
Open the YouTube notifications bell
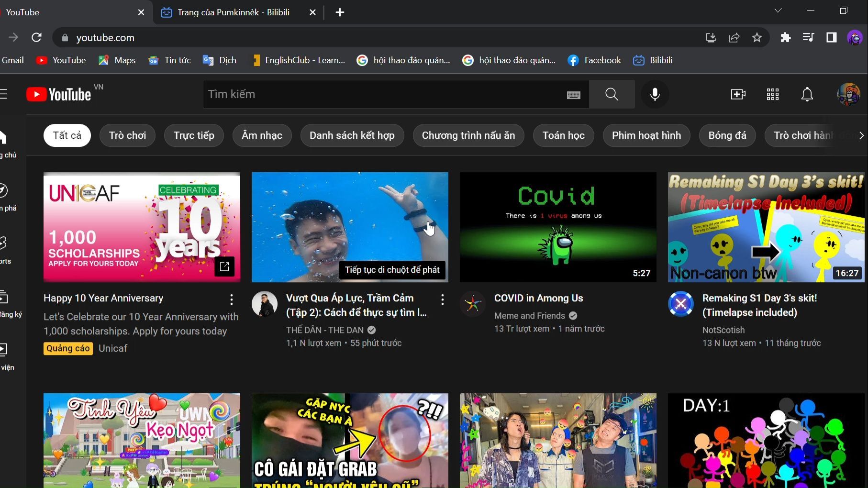(x=807, y=94)
